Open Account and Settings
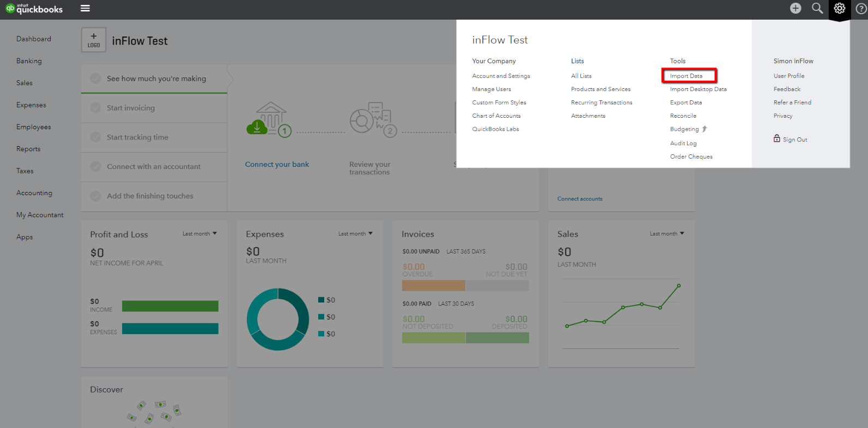 tap(501, 76)
